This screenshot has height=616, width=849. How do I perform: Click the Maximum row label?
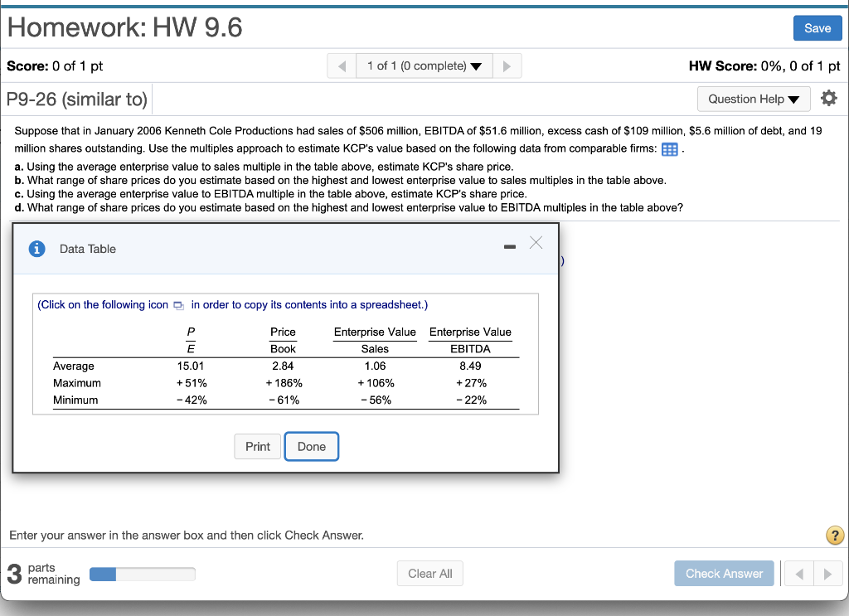(77, 383)
